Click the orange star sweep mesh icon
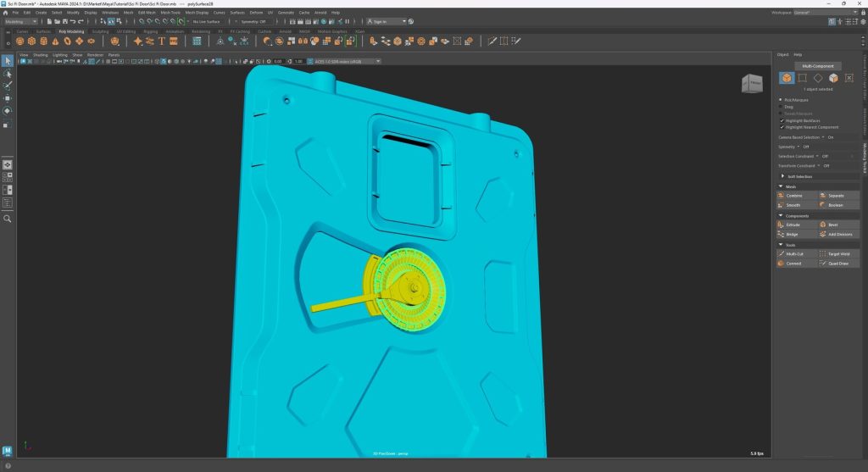Screen dimensions: 868x472 click(x=138, y=41)
